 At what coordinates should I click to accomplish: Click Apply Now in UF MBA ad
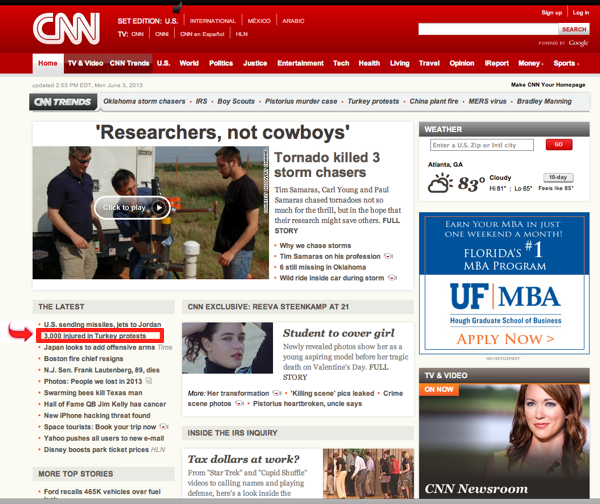(505, 339)
